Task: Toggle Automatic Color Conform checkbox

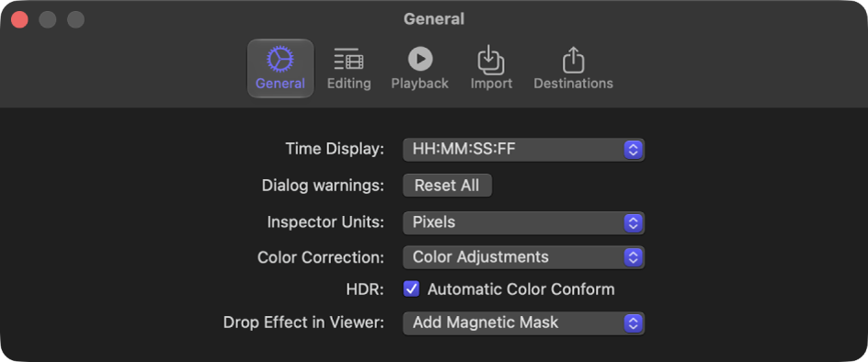Action: click(411, 288)
